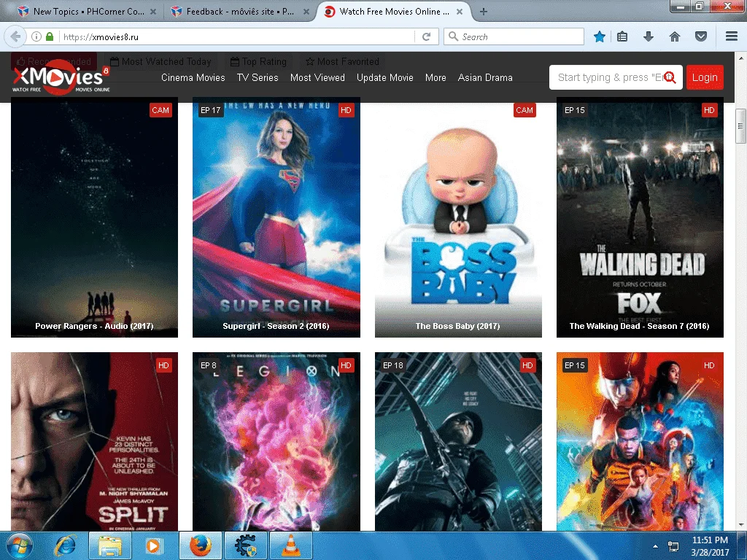Screen dimensions: 747x560
Task: Click The Boss Baby (2017) title text
Action: pyautogui.click(x=458, y=326)
